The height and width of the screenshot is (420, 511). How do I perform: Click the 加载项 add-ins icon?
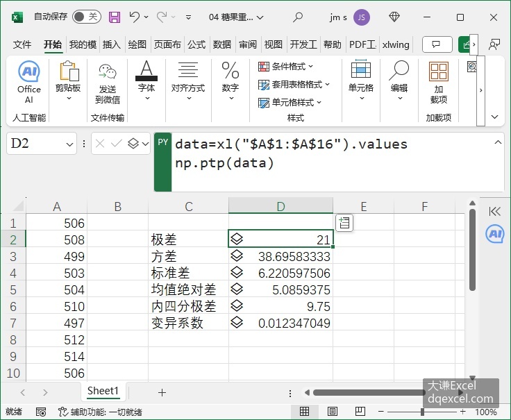(439, 82)
